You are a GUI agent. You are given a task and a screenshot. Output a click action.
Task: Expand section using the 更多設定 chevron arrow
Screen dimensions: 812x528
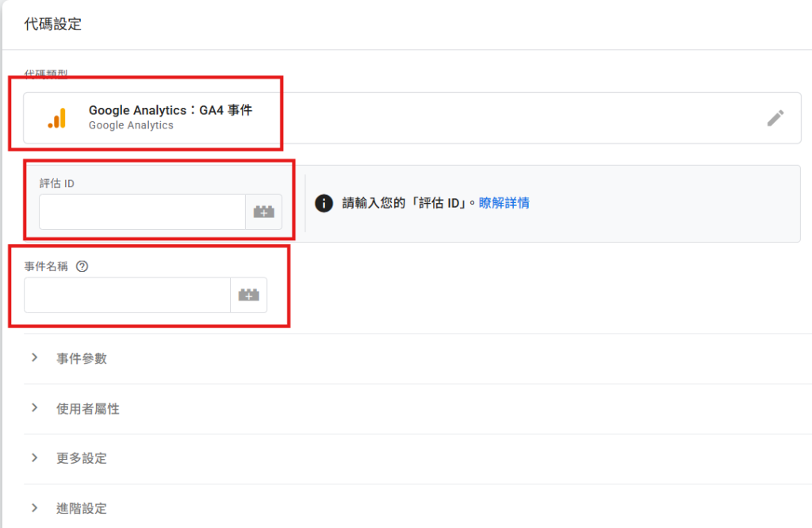point(34,457)
